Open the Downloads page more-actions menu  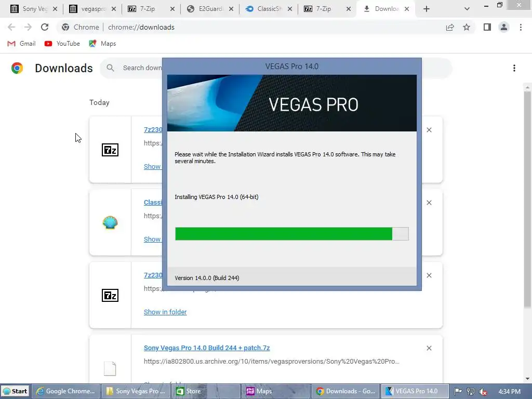click(514, 68)
